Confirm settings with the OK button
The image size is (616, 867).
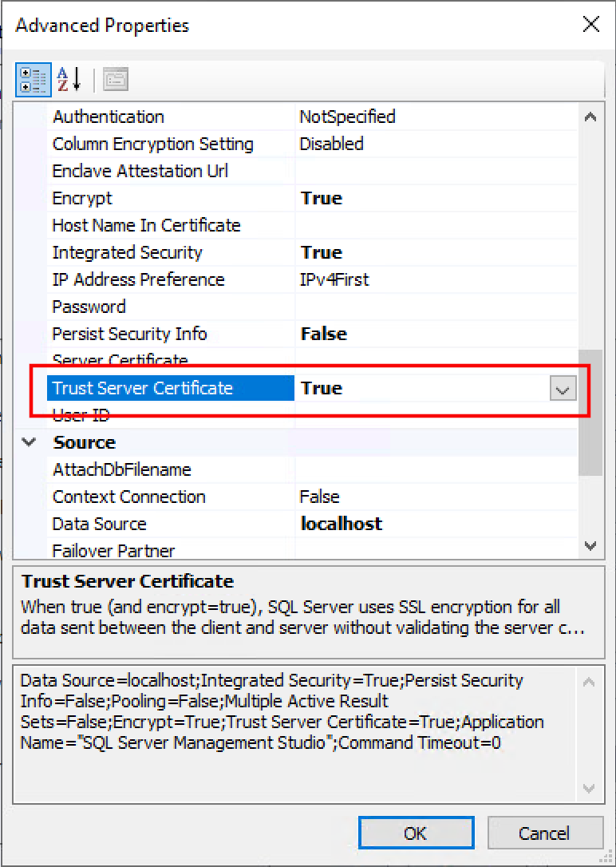[x=416, y=833]
